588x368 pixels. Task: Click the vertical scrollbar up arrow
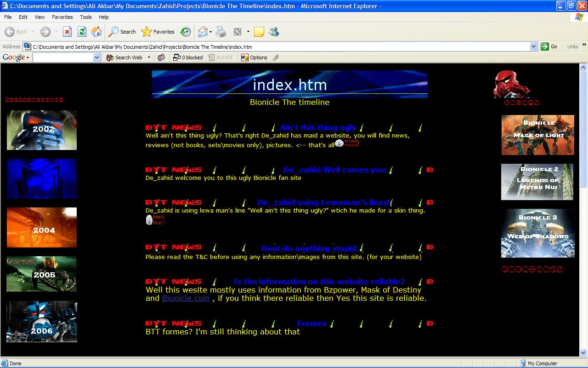click(583, 68)
